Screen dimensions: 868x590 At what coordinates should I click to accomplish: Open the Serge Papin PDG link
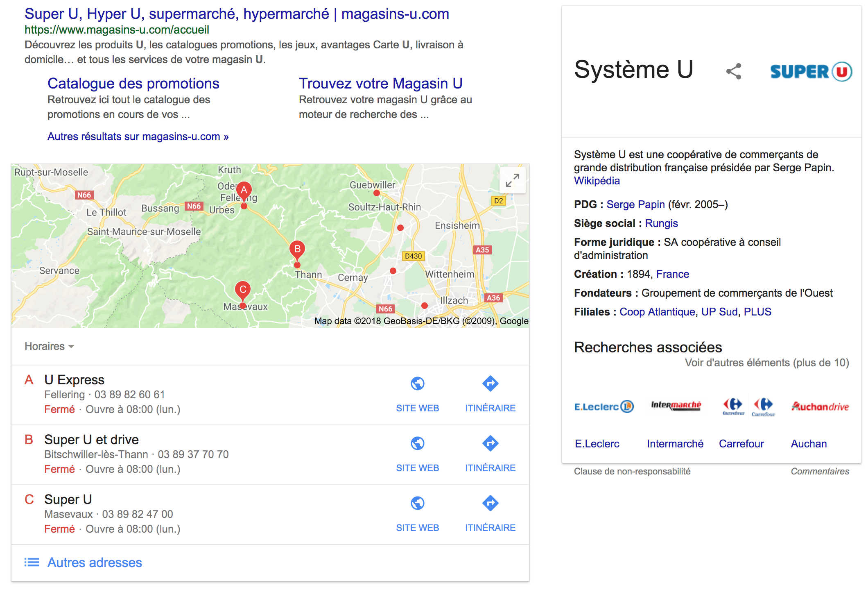tap(635, 204)
